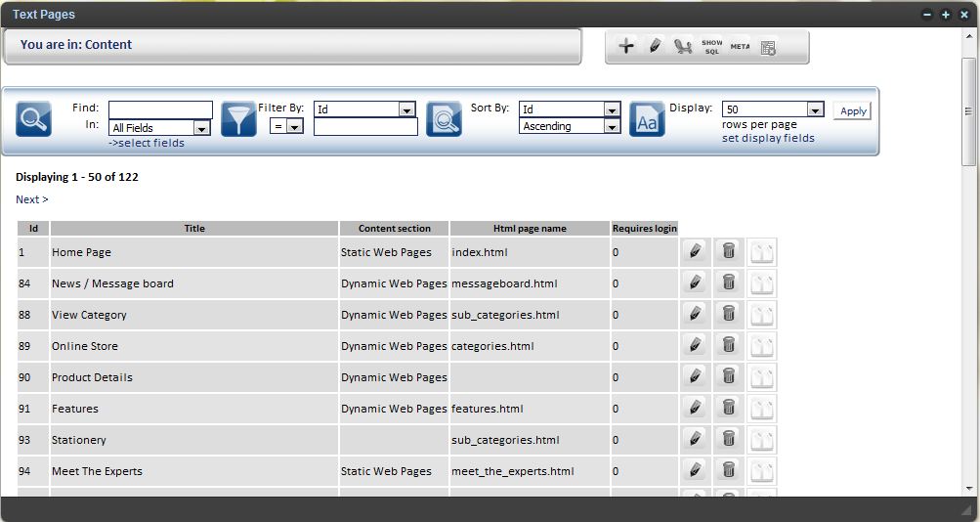Edit the Meet The Experts row

(x=695, y=471)
